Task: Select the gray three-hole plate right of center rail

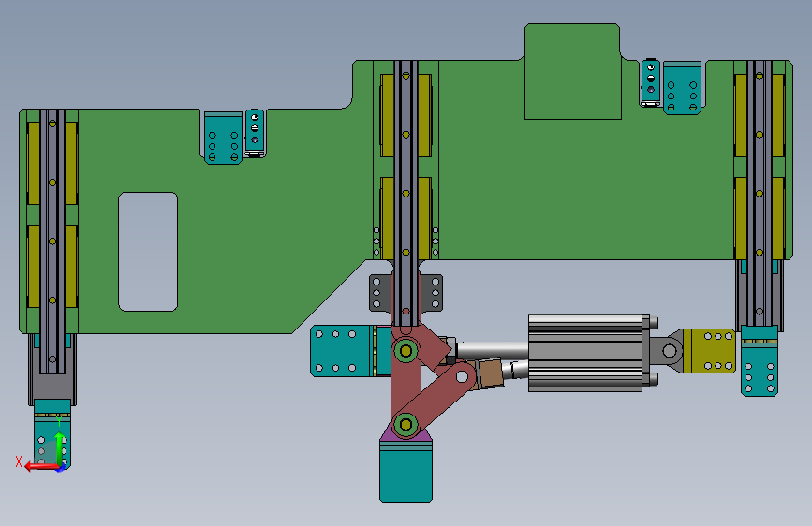Action: [x=432, y=293]
